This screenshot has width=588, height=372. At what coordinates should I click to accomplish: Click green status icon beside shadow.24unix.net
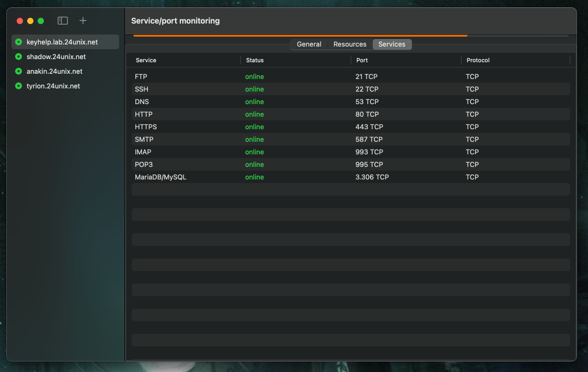coord(19,57)
